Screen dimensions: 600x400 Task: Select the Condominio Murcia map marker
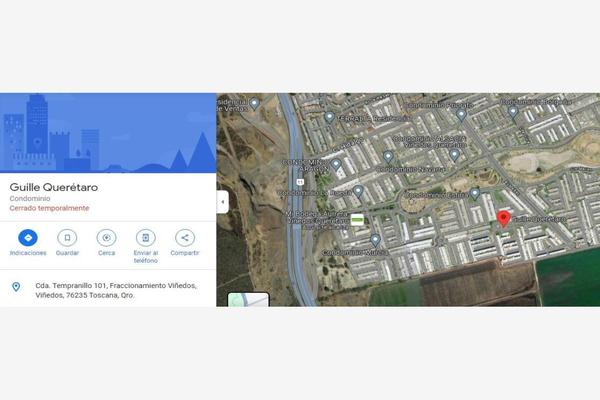pyautogui.click(x=375, y=240)
